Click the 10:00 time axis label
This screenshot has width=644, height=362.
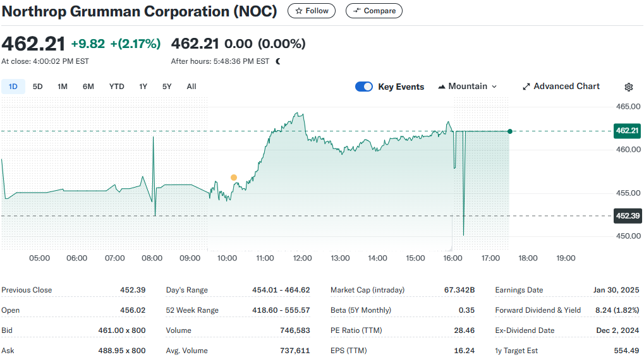(x=227, y=258)
